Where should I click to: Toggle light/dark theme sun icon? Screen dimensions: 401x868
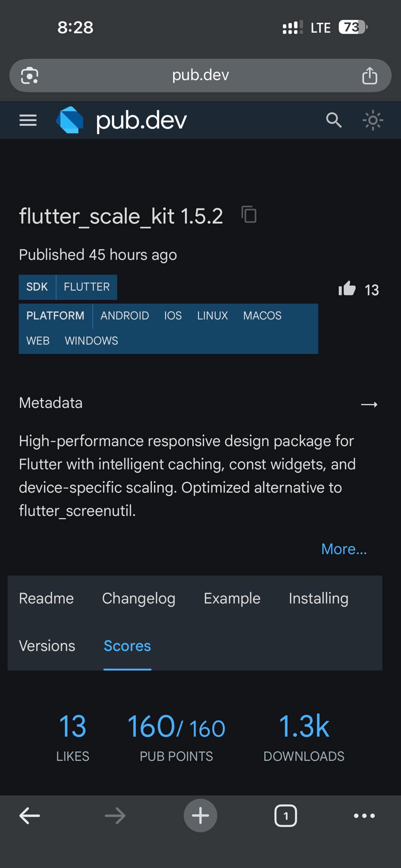(x=373, y=120)
